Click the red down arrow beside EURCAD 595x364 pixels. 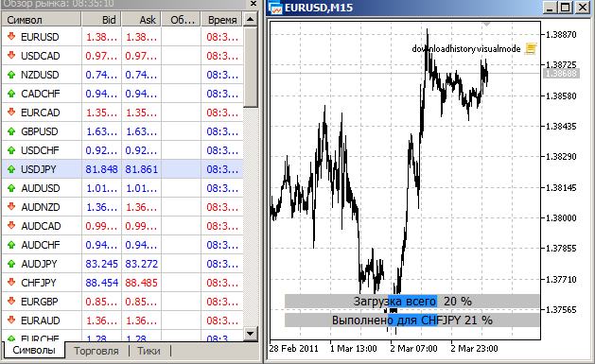11,113
